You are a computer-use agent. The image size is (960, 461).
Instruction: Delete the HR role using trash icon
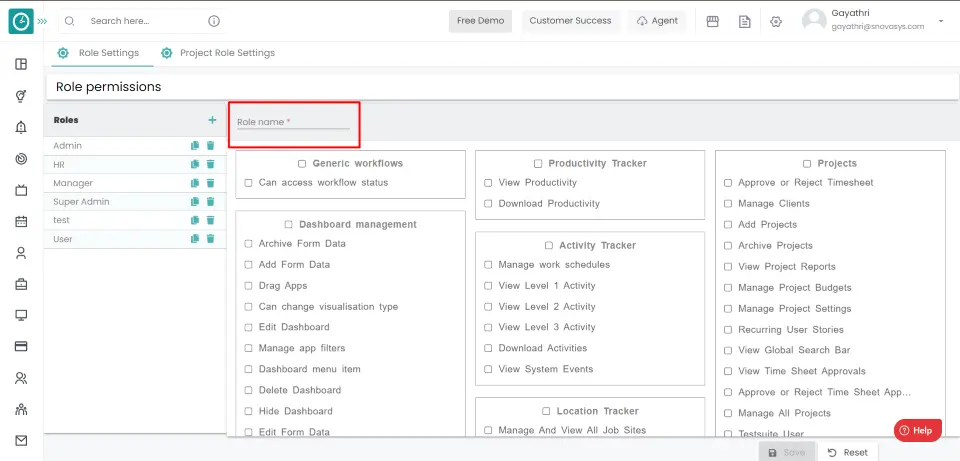pos(211,164)
